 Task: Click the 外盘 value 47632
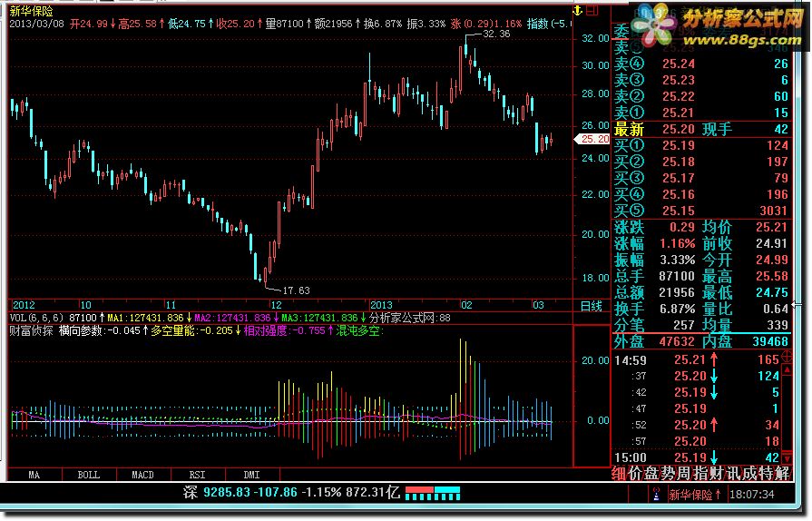point(677,342)
